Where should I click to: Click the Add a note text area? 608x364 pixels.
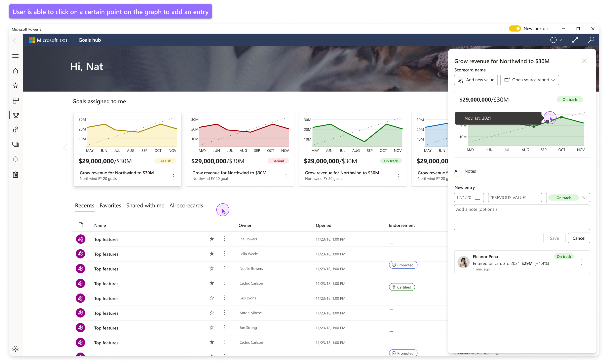click(522, 217)
